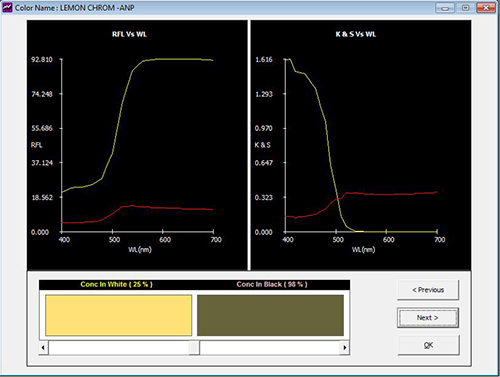This screenshot has width=500, height=377.
Task: Click the olive Conc In Black swatch
Action: click(270, 315)
